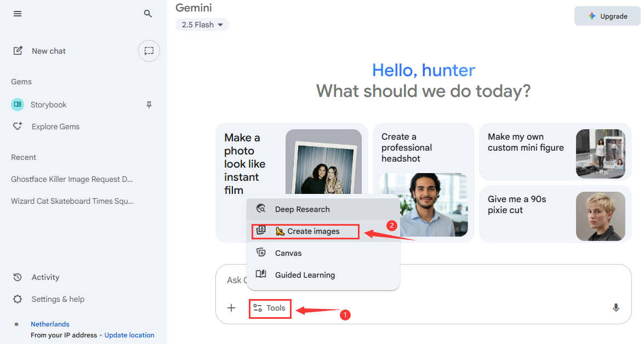Click the mini figure thumbnail image

click(x=601, y=154)
